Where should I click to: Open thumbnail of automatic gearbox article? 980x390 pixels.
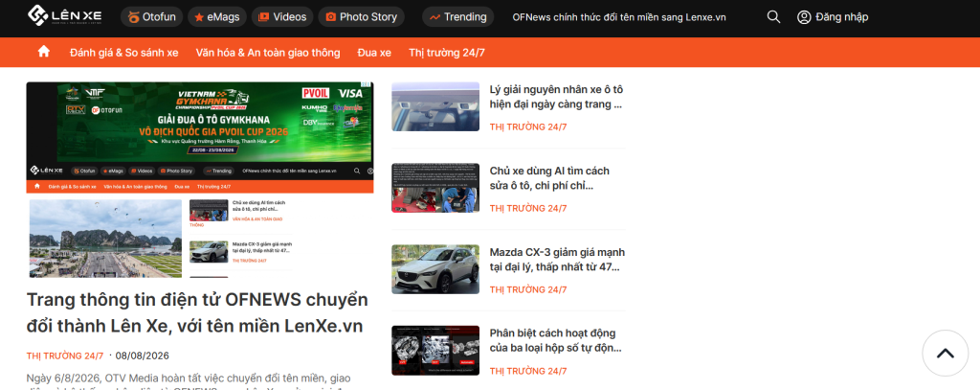[x=435, y=351]
